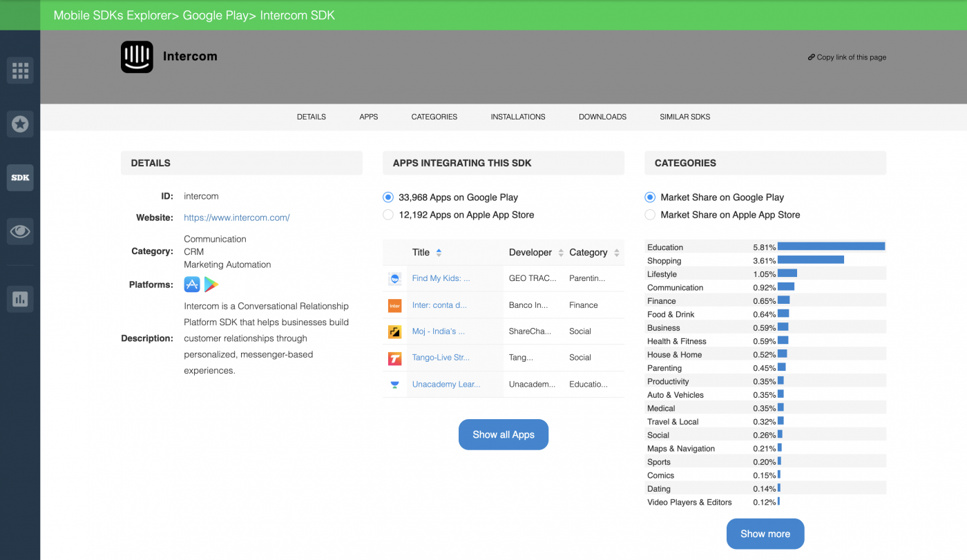The image size is (967, 560).
Task: Click the Intercom logo icon
Action: pyautogui.click(x=136, y=57)
